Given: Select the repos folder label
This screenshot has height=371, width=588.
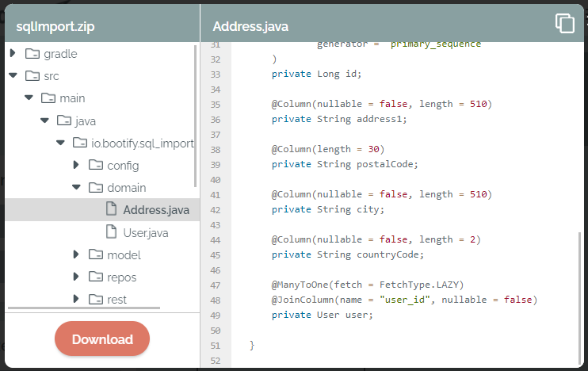Looking at the screenshot, I should click(x=122, y=277).
